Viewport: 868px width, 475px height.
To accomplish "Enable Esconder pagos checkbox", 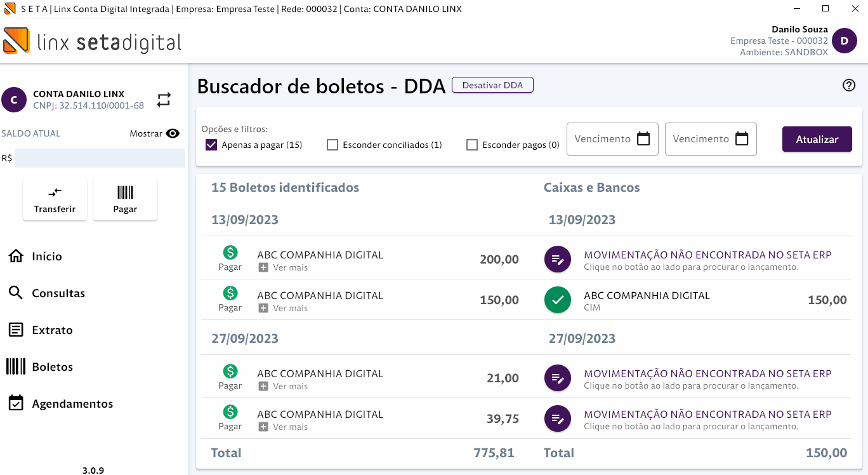I will tap(472, 145).
